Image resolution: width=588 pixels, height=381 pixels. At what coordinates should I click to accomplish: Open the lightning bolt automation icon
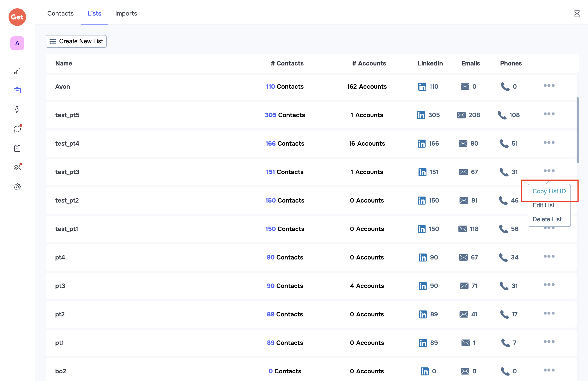click(x=17, y=109)
